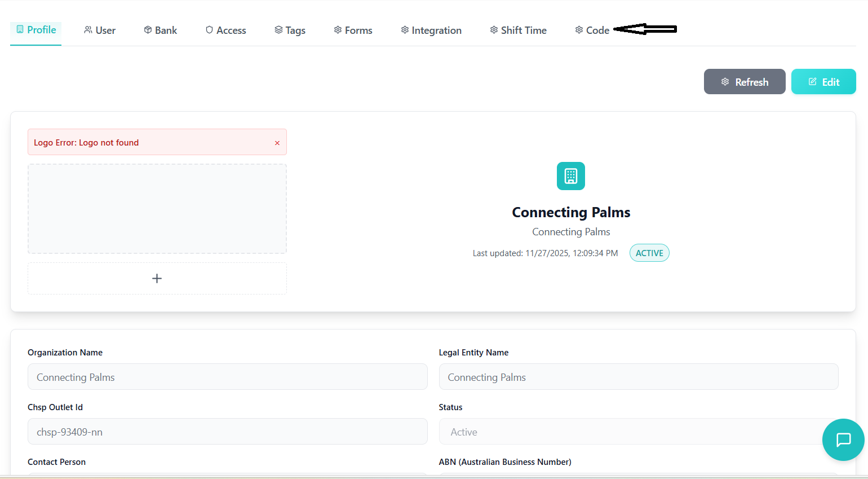Open the chat bubble widget
Image resolution: width=868 pixels, height=479 pixels.
pyautogui.click(x=843, y=440)
